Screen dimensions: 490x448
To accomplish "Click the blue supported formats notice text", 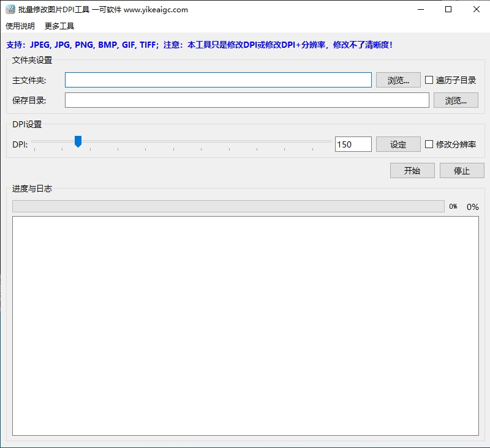I will 199,45.
